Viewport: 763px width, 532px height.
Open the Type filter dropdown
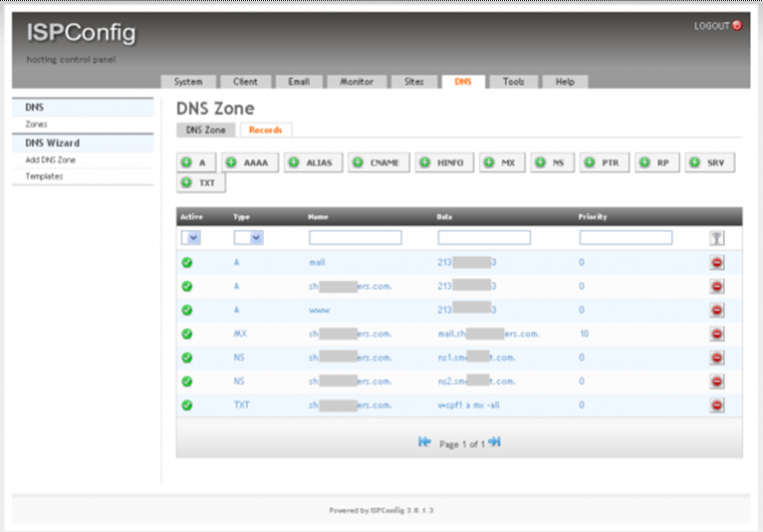pos(249,237)
